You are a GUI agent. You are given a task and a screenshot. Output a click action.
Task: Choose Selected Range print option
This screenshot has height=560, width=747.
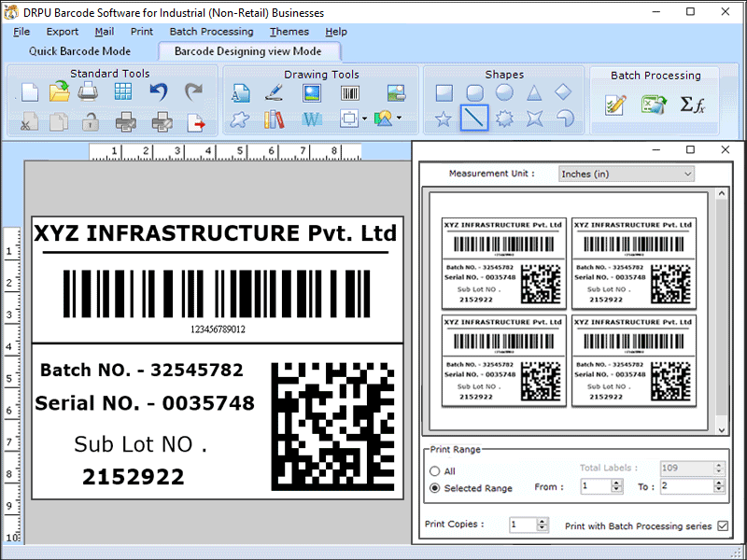[x=435, y=486]
